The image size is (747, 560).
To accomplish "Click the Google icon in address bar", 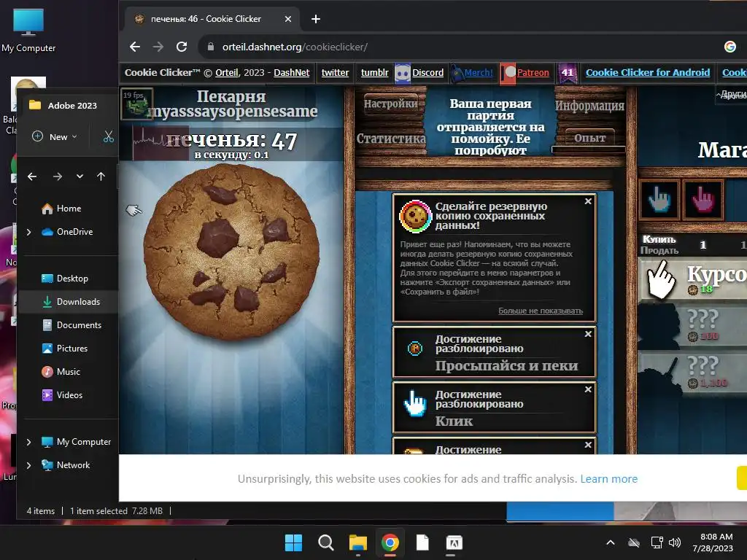I will pos(729,47).
